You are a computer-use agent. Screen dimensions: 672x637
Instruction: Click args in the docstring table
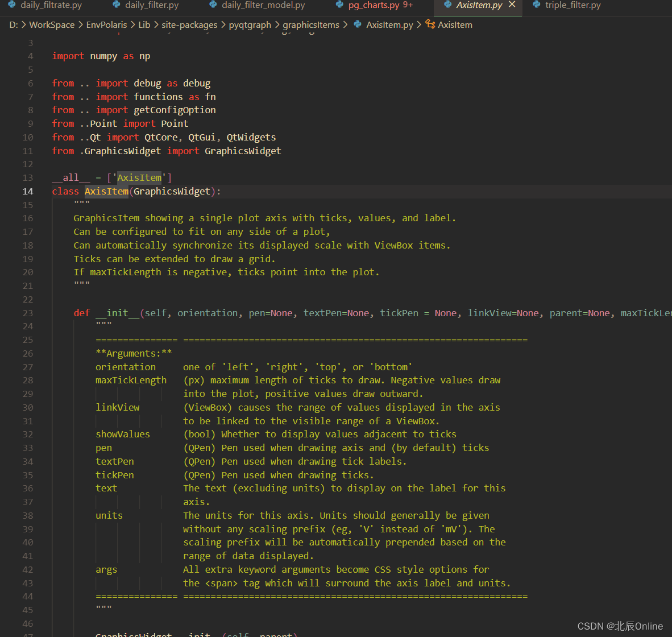click(x=106, y=570)
